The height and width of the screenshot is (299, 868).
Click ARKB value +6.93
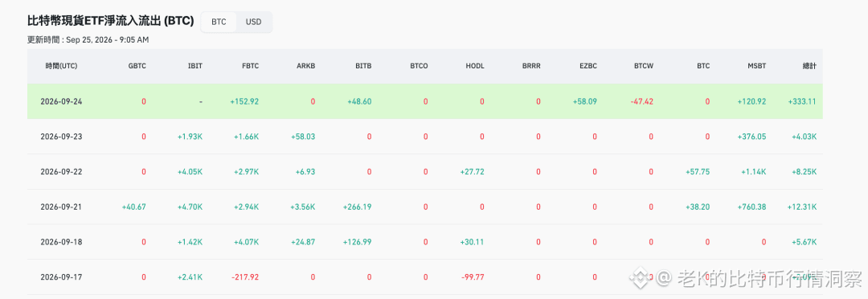[305, 172]
